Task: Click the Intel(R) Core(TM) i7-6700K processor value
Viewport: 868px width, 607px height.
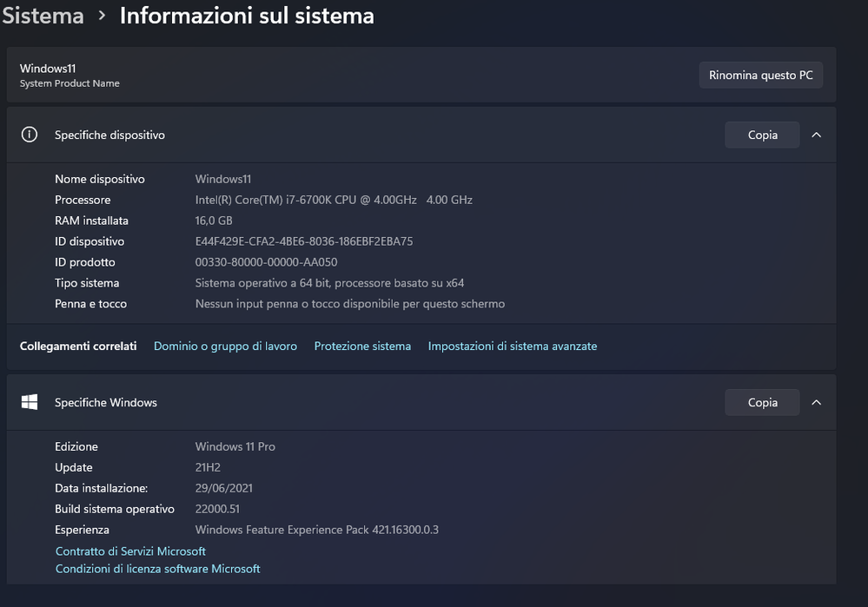Action: (334, 200)
